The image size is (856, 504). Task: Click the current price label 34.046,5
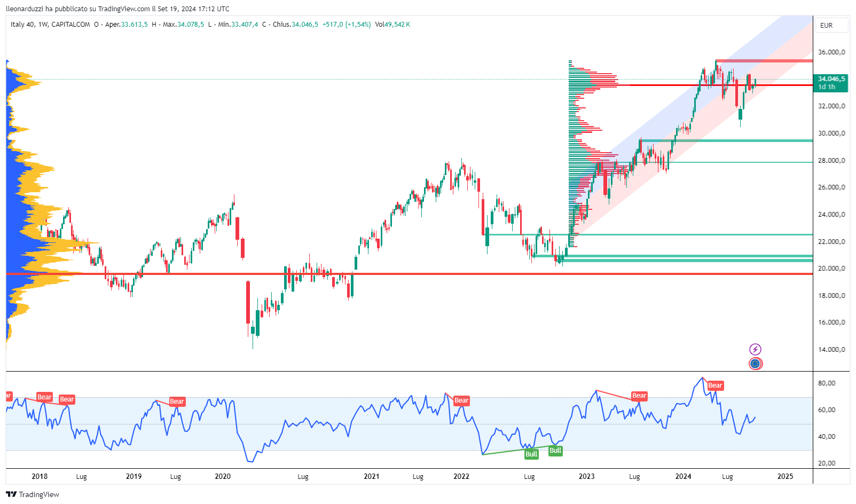pyautogui.click(x=831, y=79)
